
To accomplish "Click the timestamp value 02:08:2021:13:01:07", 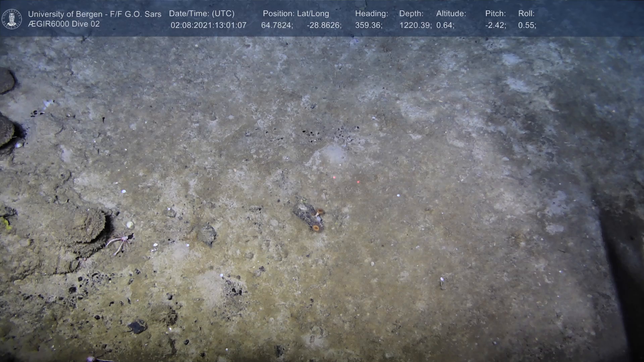I will click(x=208, y=25).
